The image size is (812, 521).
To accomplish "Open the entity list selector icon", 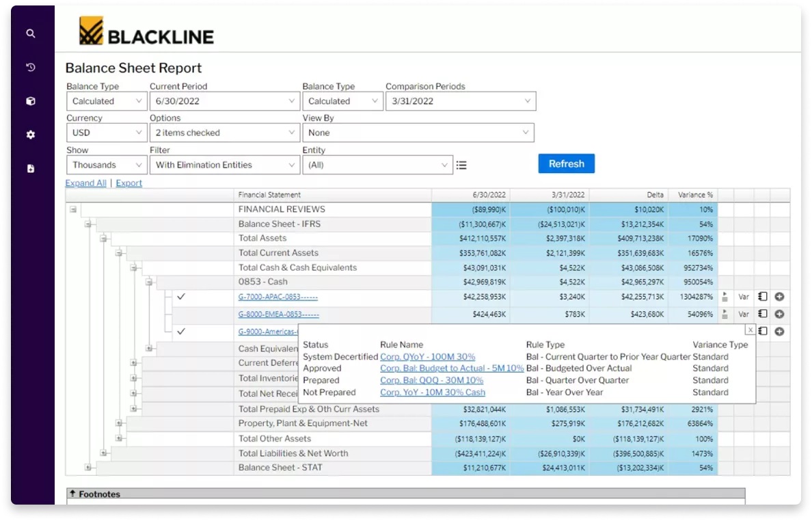I will pyautogui.click(x=461, y=165).
